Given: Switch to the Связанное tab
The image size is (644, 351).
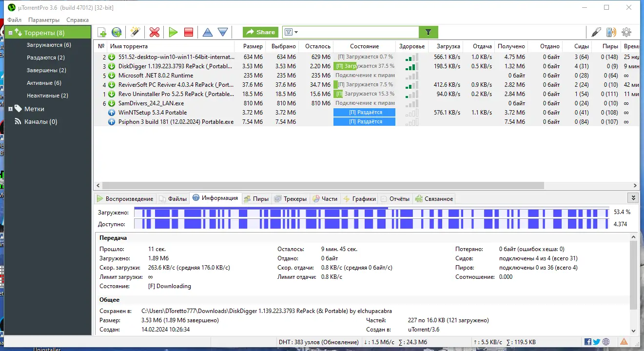Looking at the screenshot, I should (434, 198).
